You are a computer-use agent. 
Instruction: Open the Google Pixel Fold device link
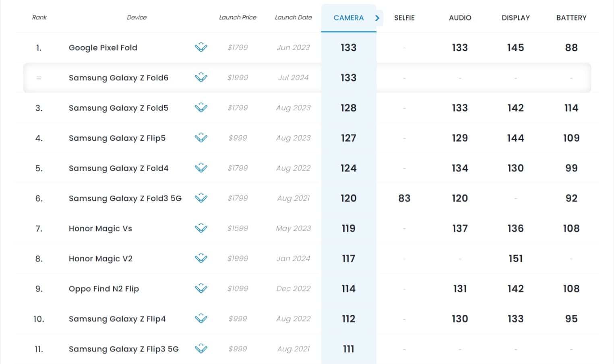pyautogui.click(x=103, y=47)
